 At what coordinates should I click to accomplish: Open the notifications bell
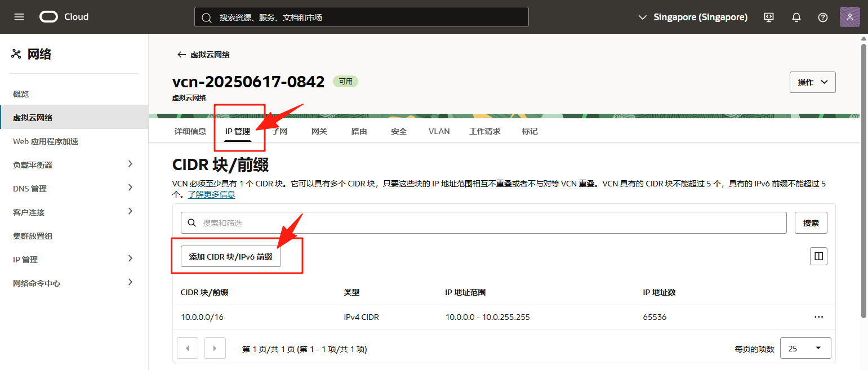(796, 17)
